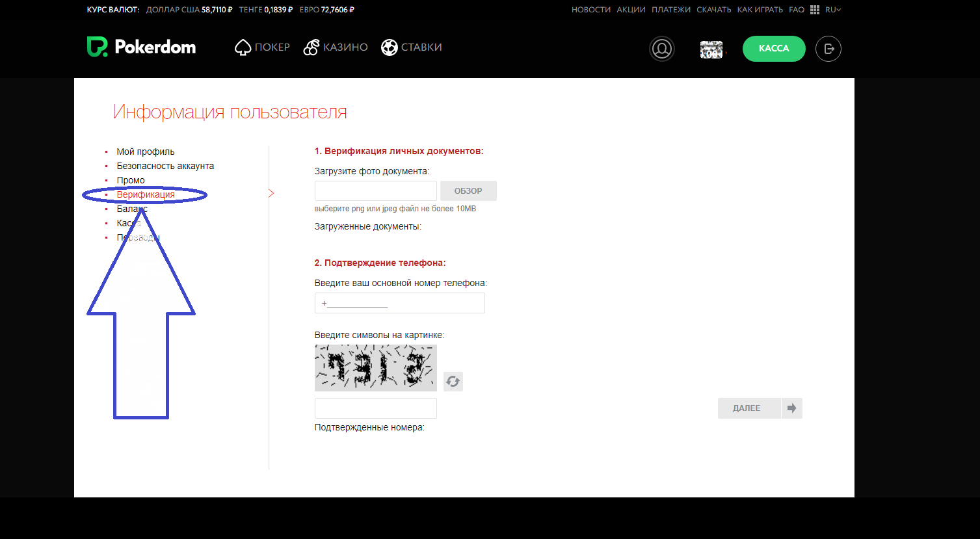Select Промо in the sidebar
This screenshot has width=980, height=539.
point(131,180)
